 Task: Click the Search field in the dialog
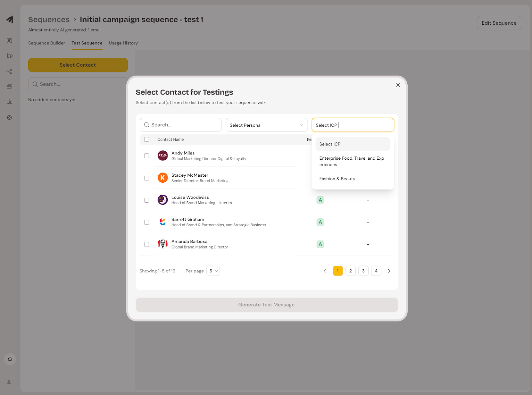click(x=181, y=125)
